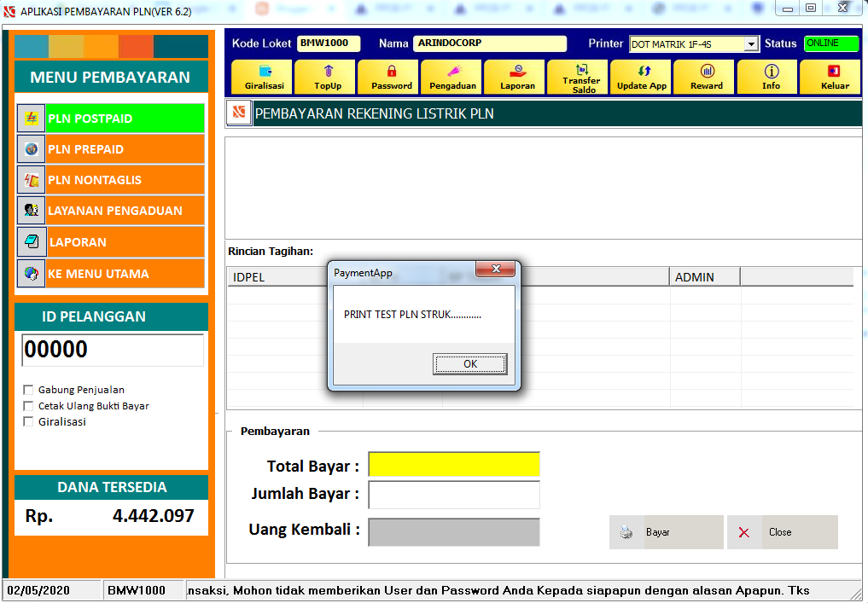Click the Bayar button
The width and height of the screenshot is (868, 603).
pyautogui.click(x=666, y=532)
